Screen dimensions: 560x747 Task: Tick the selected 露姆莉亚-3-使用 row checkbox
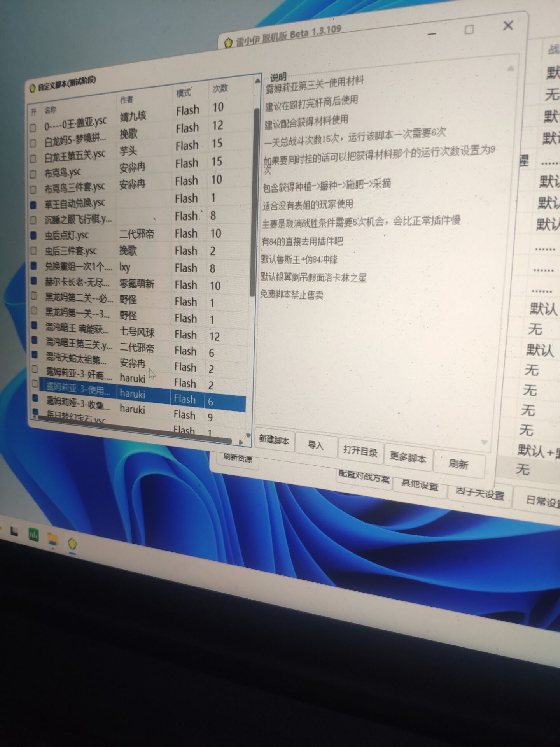[35, 384]
